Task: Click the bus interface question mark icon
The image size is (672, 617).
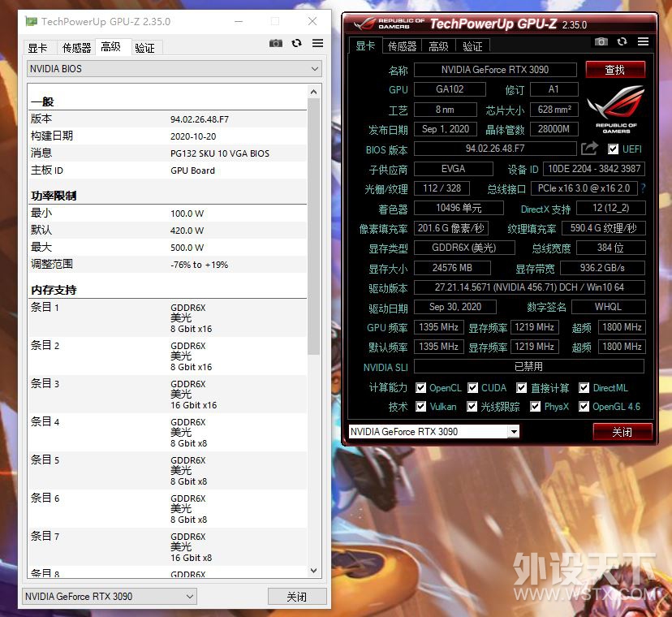Action: coord(643,188)
